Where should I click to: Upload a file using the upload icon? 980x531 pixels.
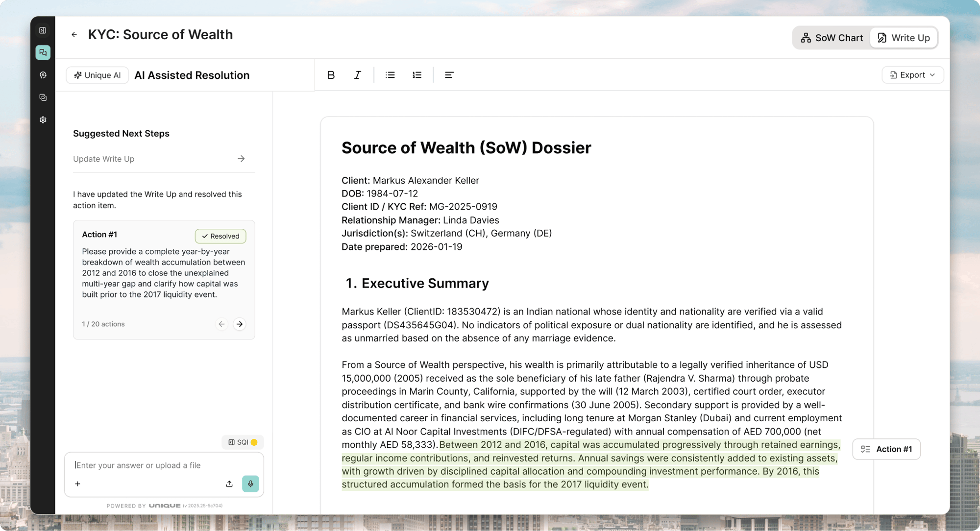coord(229,483)
